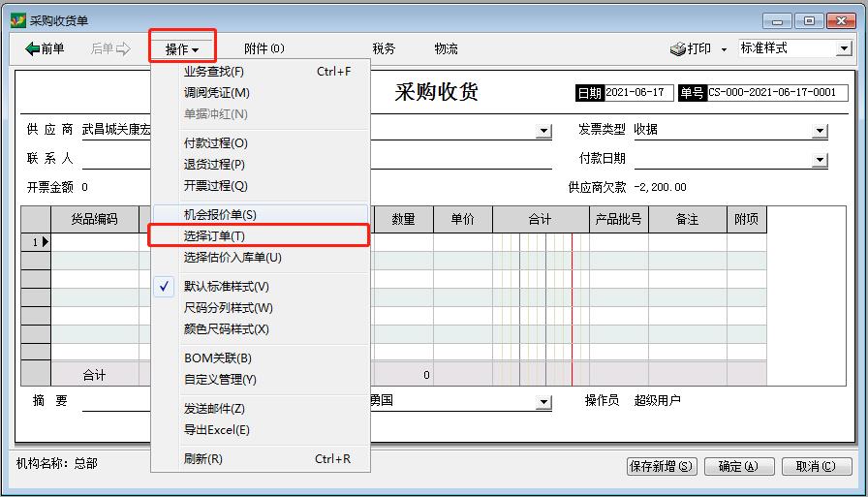Choose 单据冲红(N) menu item
Viewport: 868px width, 497px height.
pyautogui.click(x=261, y=114)
